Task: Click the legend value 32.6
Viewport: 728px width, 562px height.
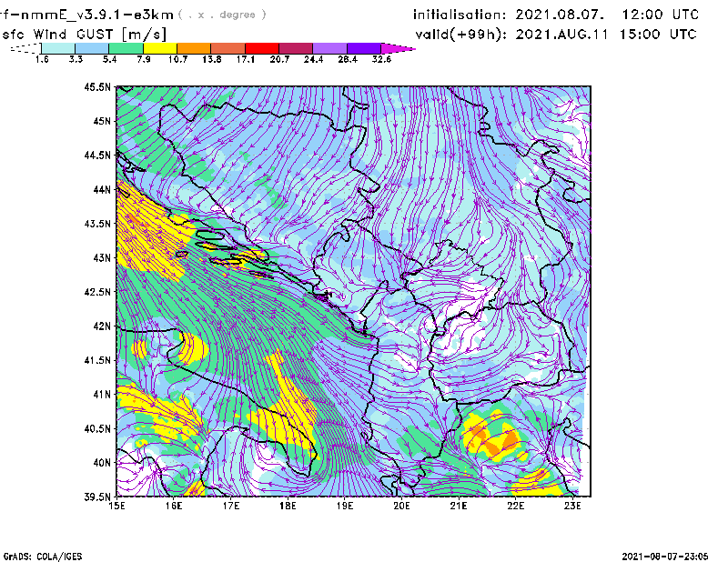Action: [381, 59]
